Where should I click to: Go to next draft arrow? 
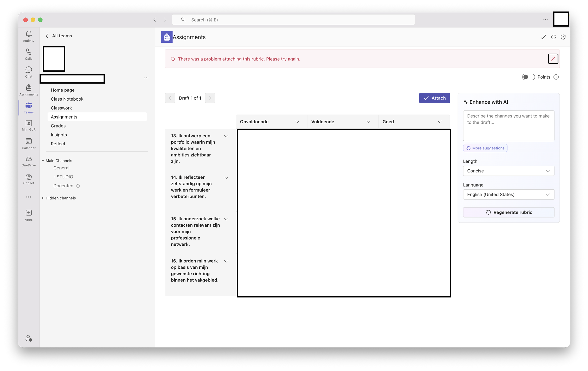210,98
